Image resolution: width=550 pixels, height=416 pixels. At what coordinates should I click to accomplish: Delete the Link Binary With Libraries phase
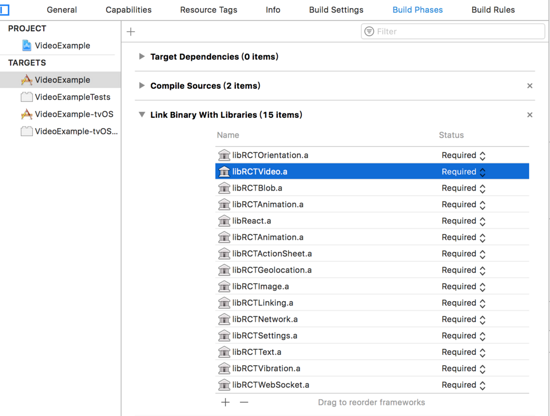click(x=530, y=115)
